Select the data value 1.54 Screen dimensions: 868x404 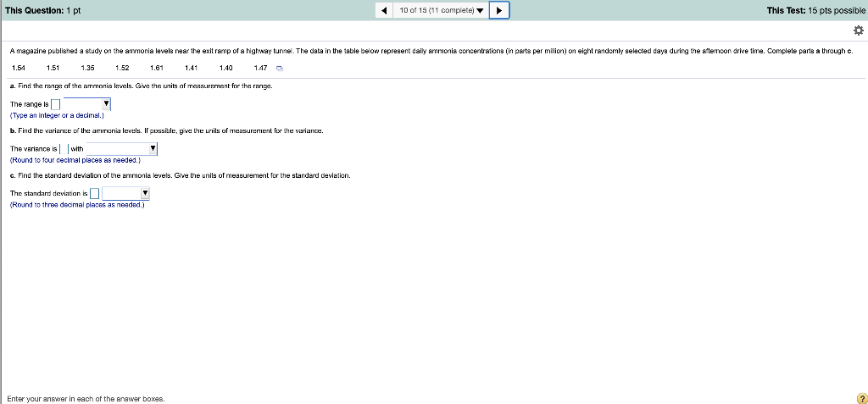click(x=19, y=68)
